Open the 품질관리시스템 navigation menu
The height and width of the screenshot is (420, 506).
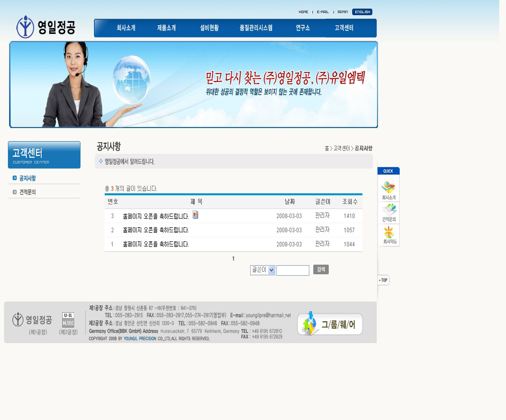256,28
